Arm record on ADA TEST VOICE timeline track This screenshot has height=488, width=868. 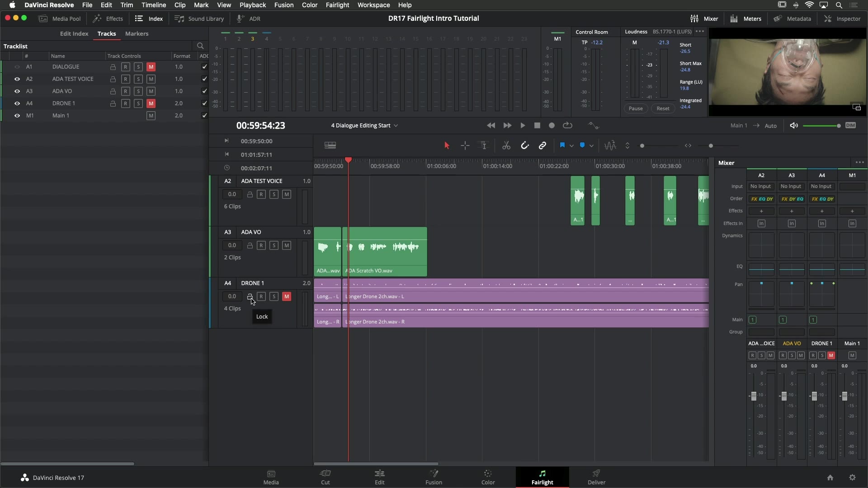261,194
